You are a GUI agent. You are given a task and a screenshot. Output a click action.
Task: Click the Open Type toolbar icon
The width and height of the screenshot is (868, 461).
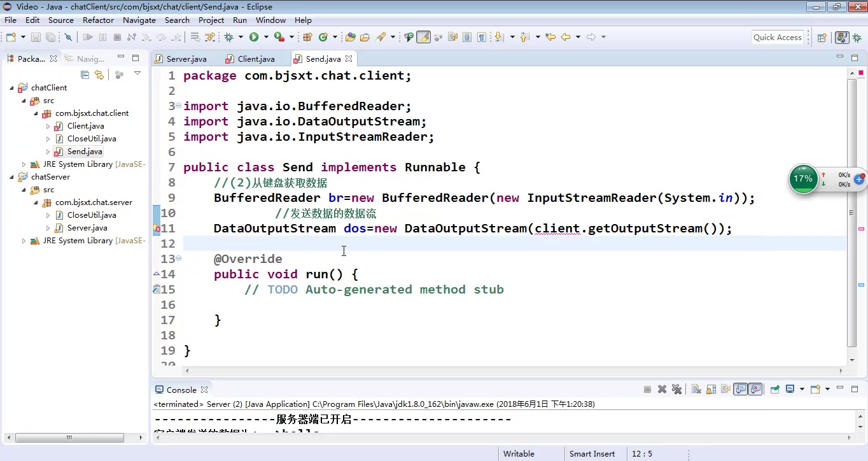click(x=349, y=37)
